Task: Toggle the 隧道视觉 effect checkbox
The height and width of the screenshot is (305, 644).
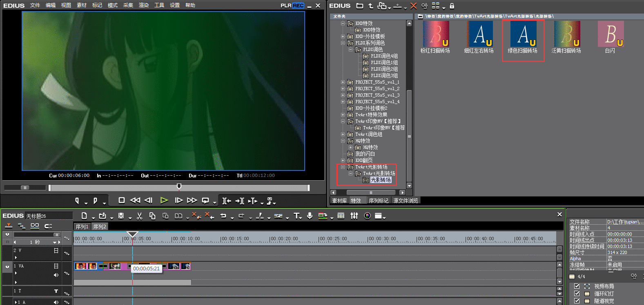Action: click(x=577, y=301)
